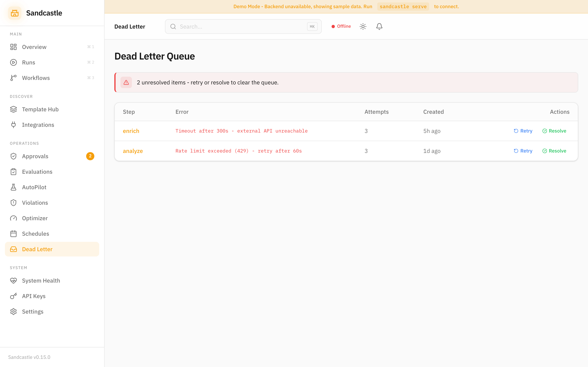Open the Optimizer gauge icon

tap(14, 218)
